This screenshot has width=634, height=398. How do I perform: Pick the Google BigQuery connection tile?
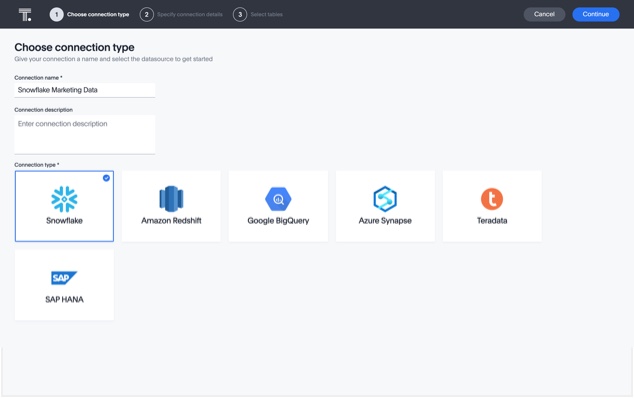[x=278, y=206]
